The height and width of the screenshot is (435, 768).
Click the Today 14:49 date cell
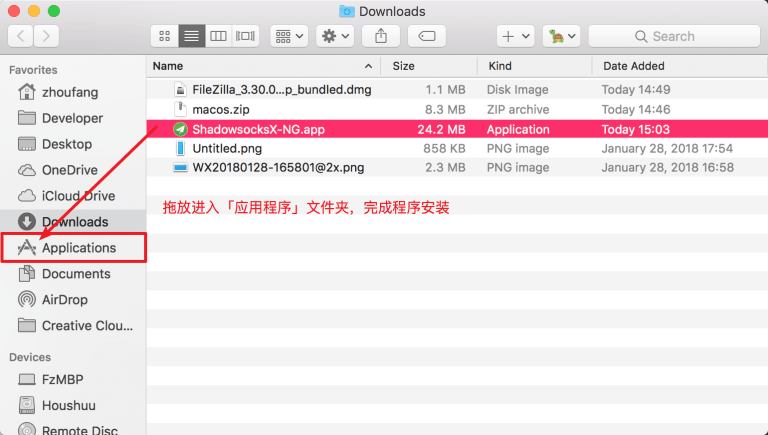636,90
